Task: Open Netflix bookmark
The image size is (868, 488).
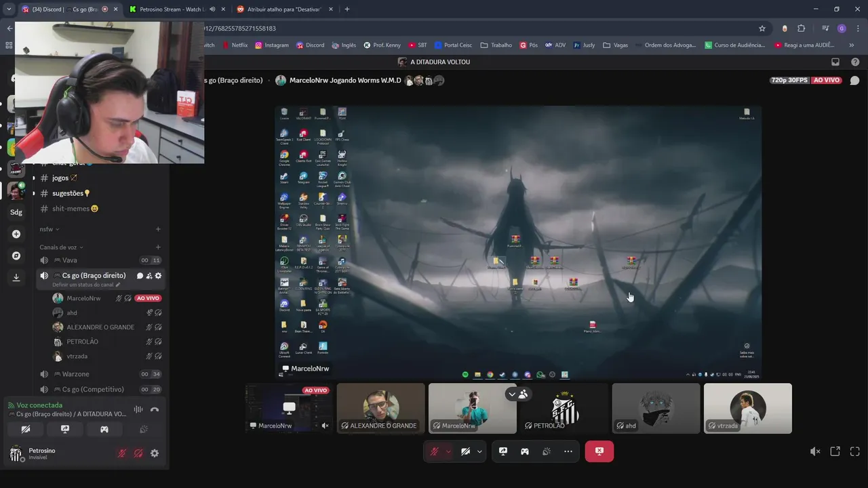Action: 235,45
